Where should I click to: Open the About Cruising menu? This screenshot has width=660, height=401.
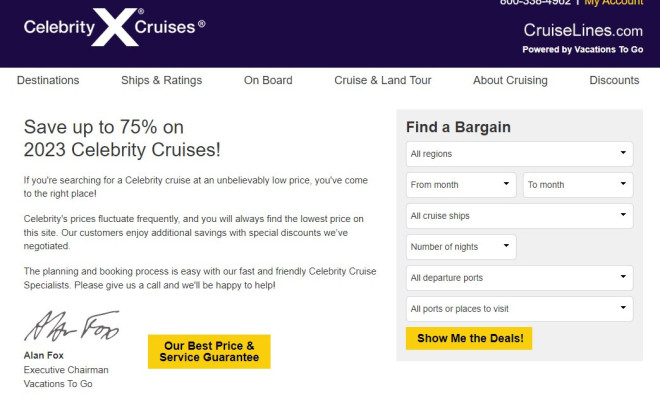pos(510,80)
